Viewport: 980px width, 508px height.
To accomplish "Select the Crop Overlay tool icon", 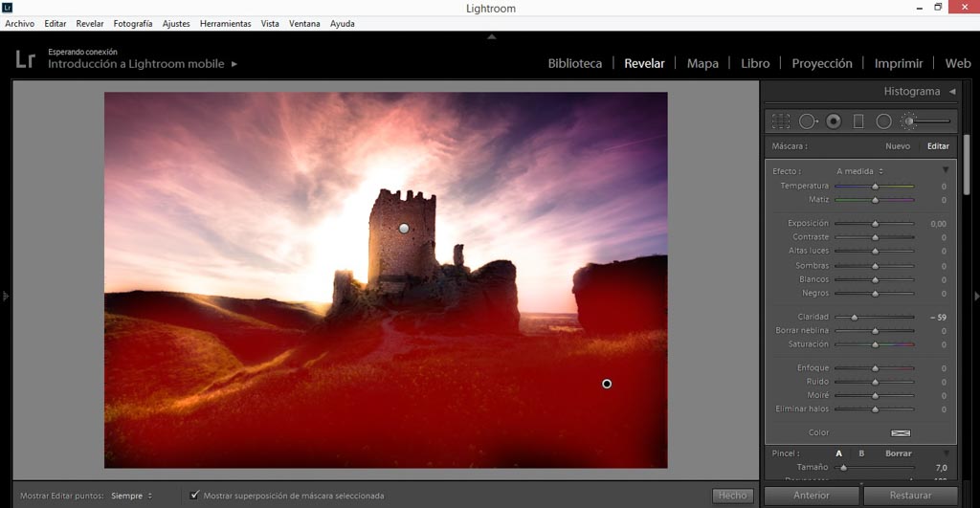I will coord(781,121).
